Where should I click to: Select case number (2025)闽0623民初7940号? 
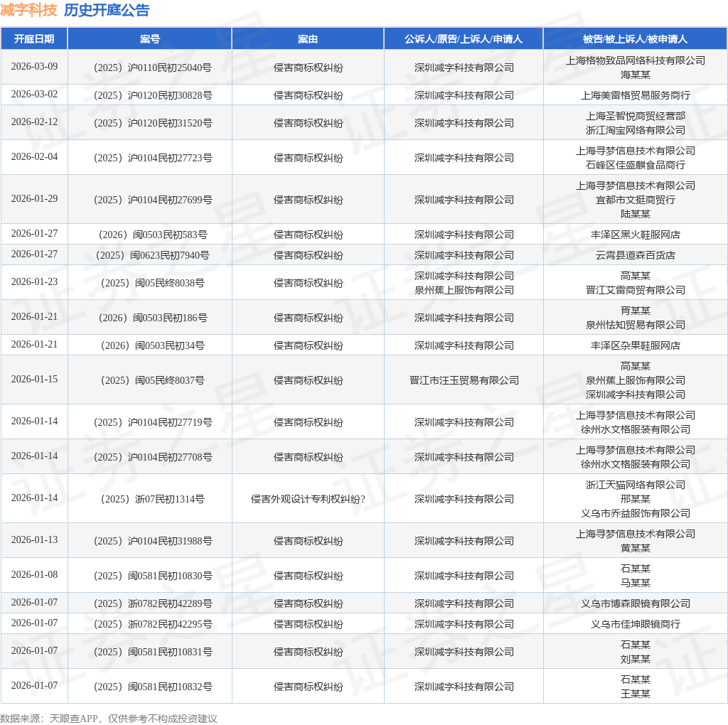153,255
